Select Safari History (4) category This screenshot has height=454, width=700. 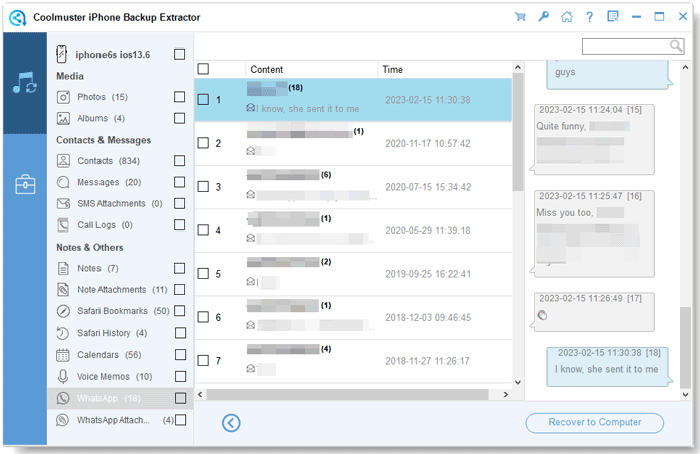pyautogui.click(x=112, y=333)
